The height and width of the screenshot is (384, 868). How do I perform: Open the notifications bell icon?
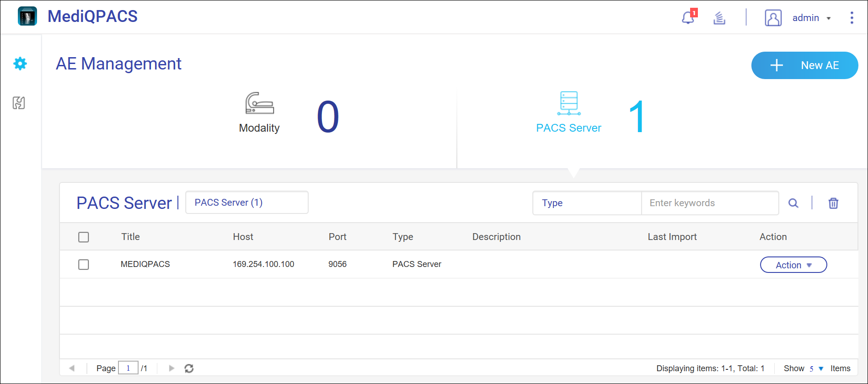pyautogui.click(x=688, y=18)
